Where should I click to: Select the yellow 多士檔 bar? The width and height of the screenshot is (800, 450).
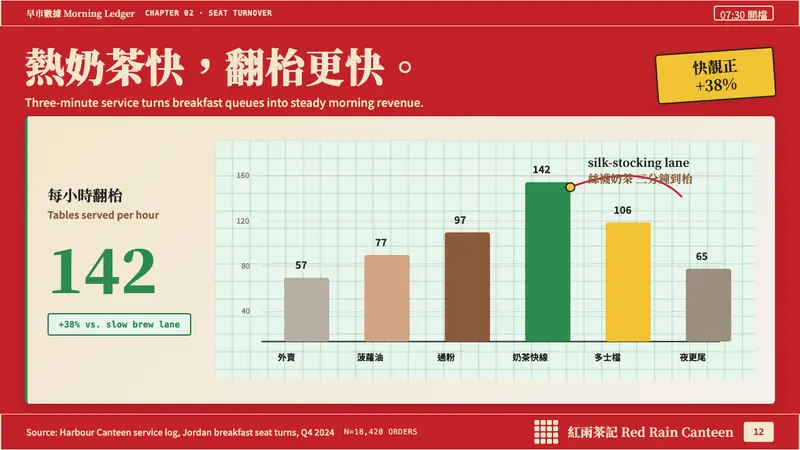628,282
